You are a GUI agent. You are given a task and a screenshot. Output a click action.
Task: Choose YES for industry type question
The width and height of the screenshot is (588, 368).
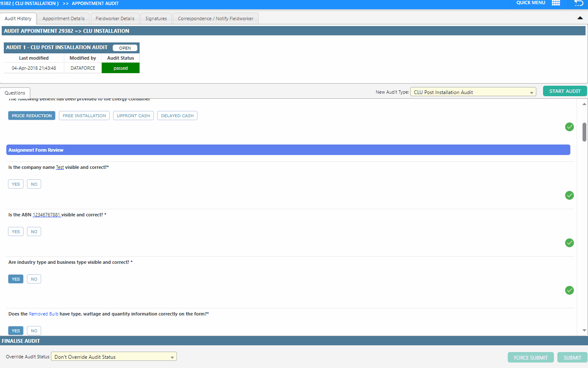pos(16,279)
